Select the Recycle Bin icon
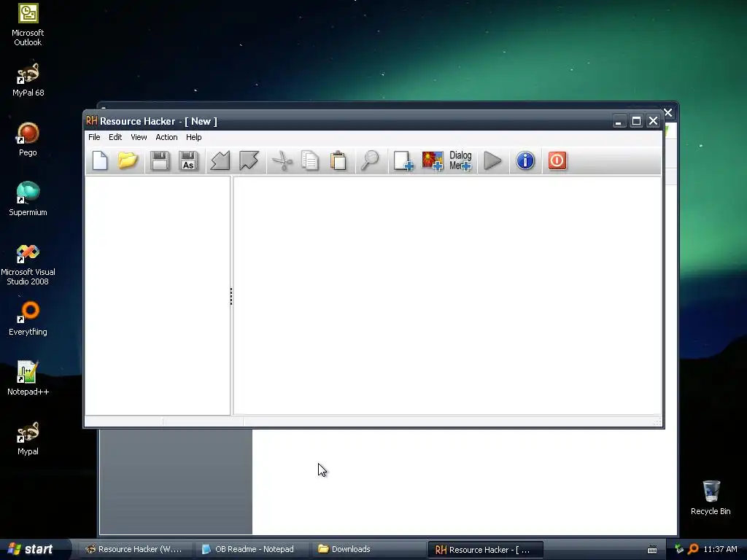 (x=711, y=498)
